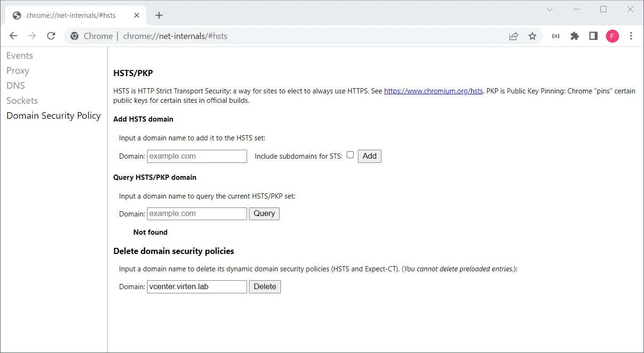Enable Include subdomains for STS checkbox
This screenshot has width=644, height=353.
pos(350,155)
